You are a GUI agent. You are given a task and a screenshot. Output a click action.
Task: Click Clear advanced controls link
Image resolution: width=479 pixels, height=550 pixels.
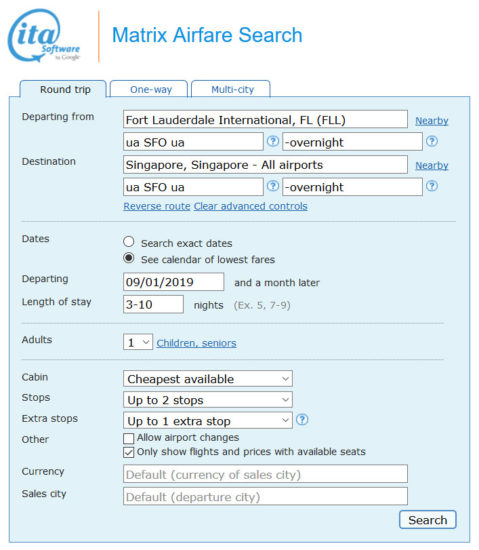[251, 206]
